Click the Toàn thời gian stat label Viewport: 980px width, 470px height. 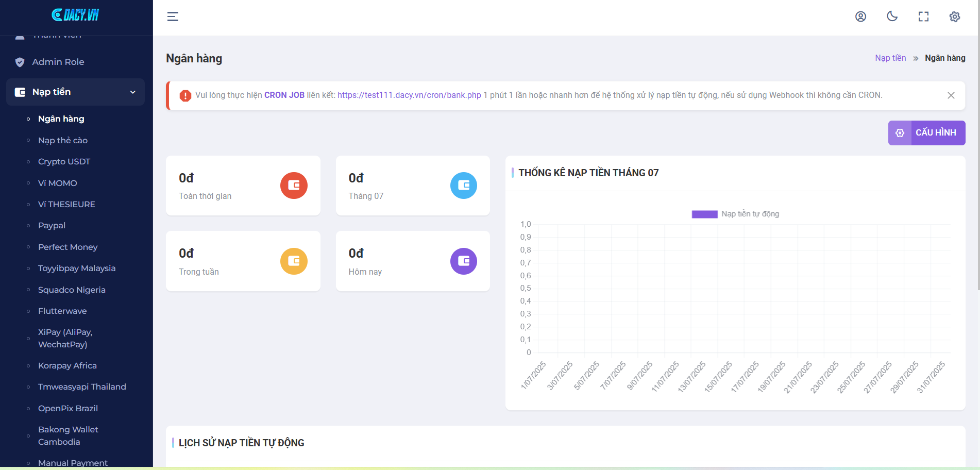coord(205,196)
